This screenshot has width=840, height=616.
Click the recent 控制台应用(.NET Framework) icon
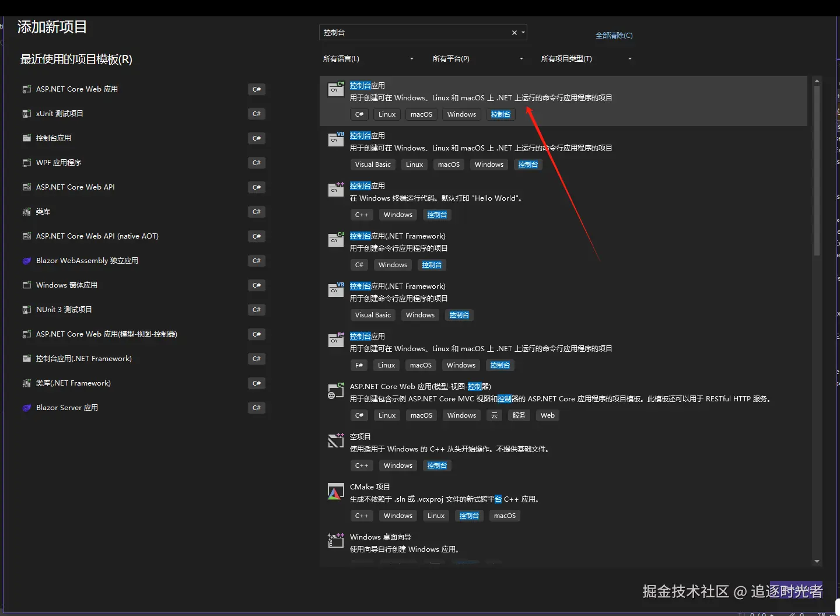click(x=27, y=359)
